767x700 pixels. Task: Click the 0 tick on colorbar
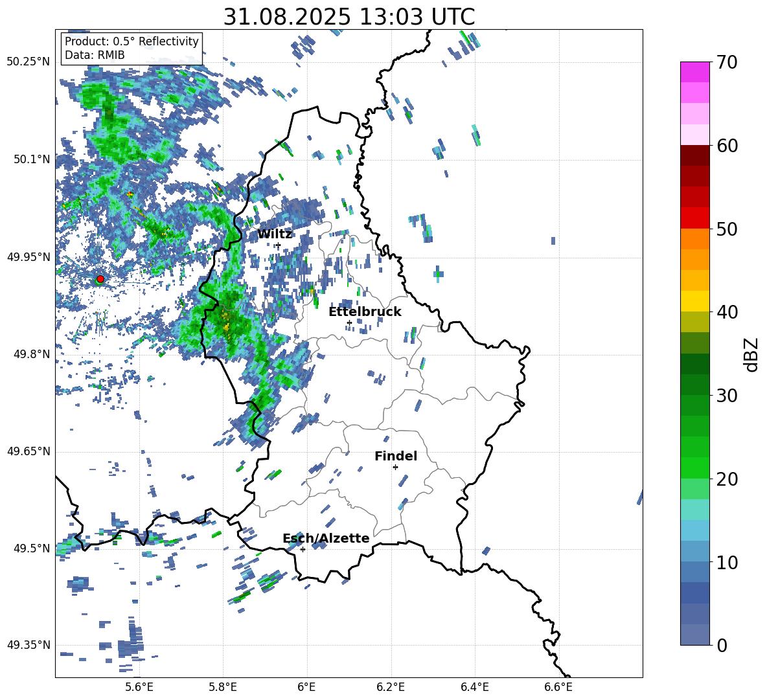point(721,645)
